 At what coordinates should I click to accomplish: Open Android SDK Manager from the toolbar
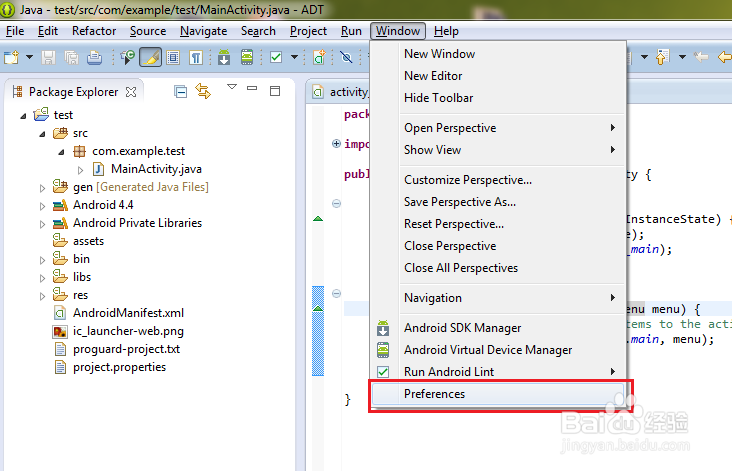click(224, 57)
